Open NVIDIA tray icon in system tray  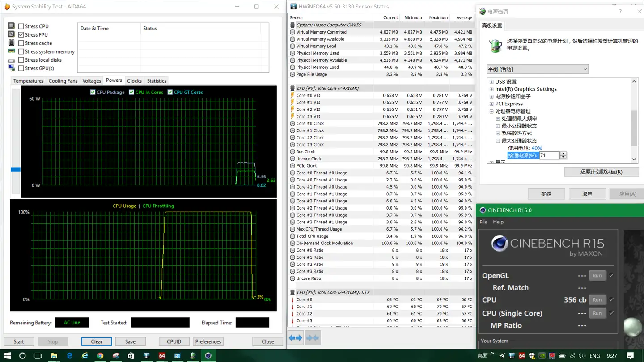pyautogui.click(x=542, y=356)
